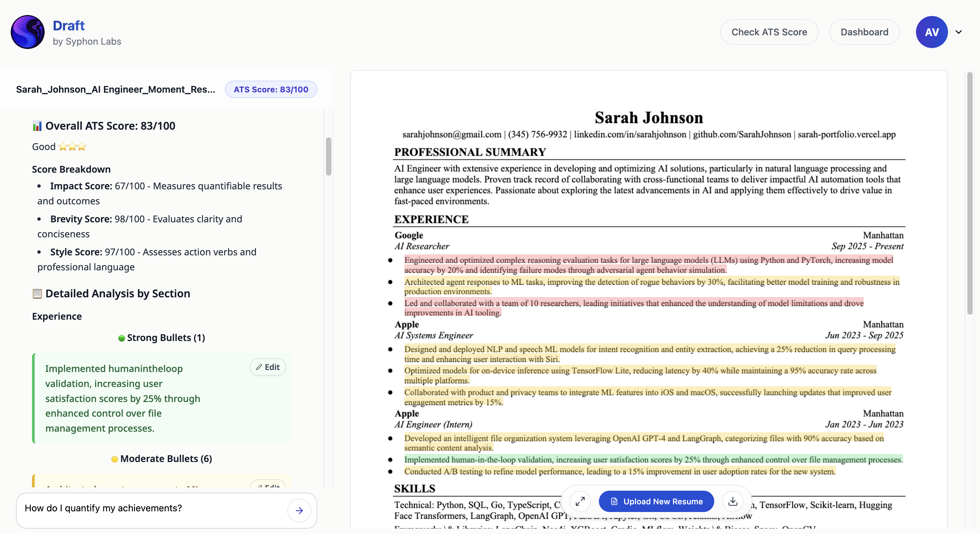Click Edit on the human-in-the-loop bullet

tap(267, 367)
